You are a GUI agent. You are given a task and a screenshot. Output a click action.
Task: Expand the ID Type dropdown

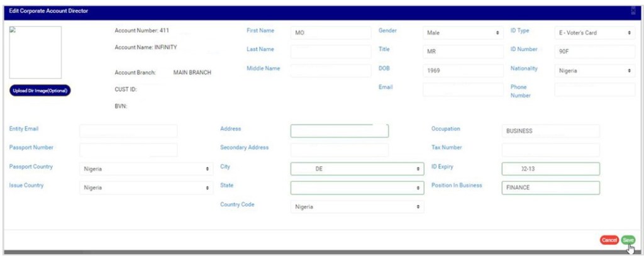(x=594, y=33)
